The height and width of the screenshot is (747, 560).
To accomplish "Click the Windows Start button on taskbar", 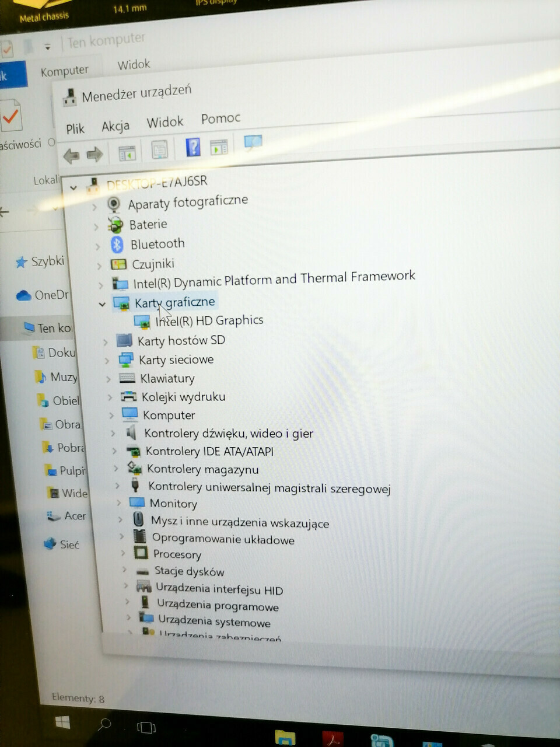I will click(62, 722).
